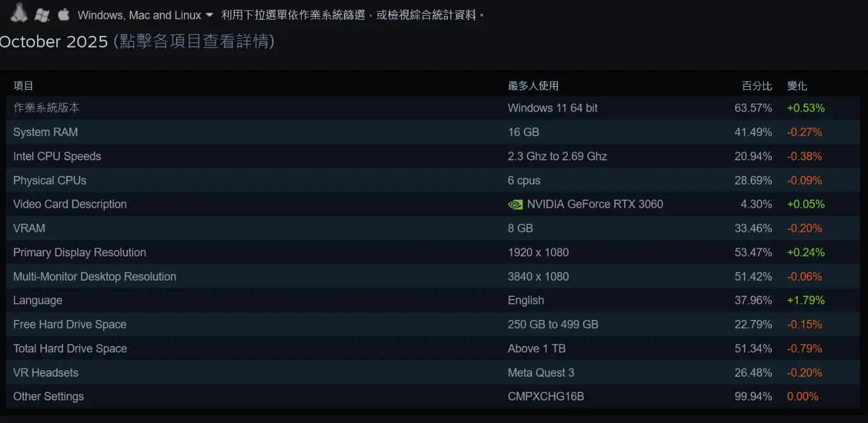868x423 pixels.
Task: Click the 百分比 column header
Action: tap(757, 86)
